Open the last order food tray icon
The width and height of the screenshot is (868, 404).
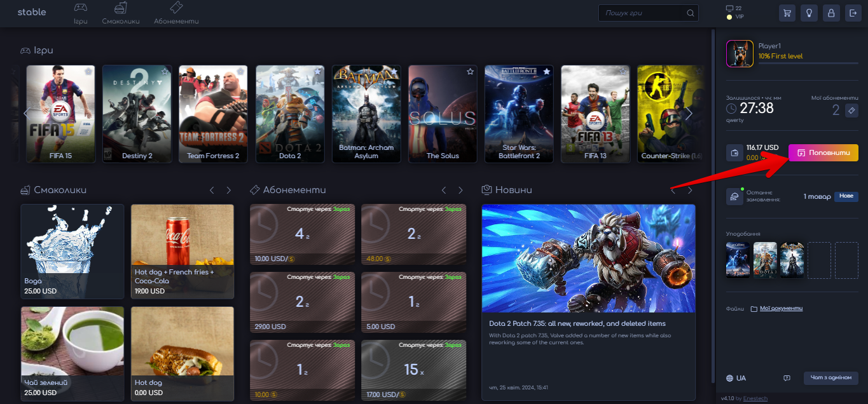[735, 196]
